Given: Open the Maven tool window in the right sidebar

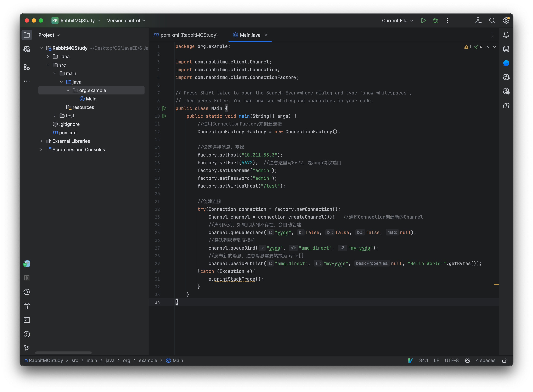Looking at the screenshot, I should [506, 105].
